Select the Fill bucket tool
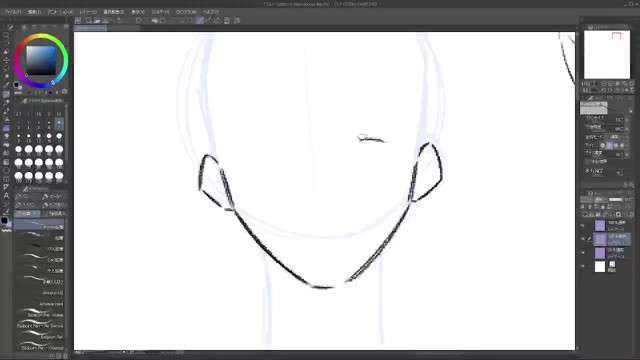This screenshot has width=640, height=360. click(x=6, y=144)
